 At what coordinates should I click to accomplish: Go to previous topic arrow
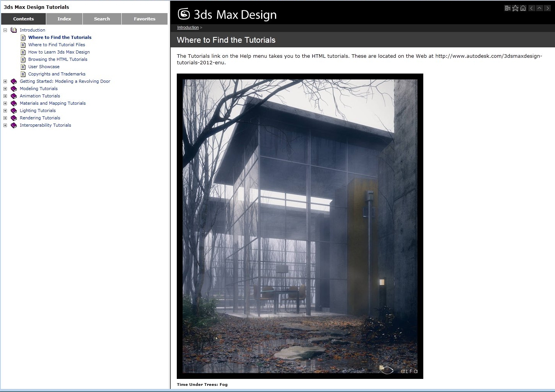pos(532,8)
